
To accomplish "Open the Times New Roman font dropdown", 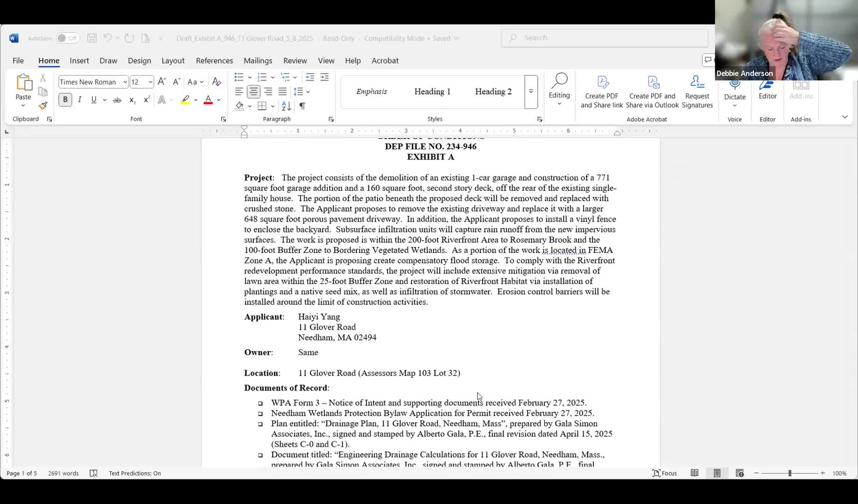I will pos(125,82).
